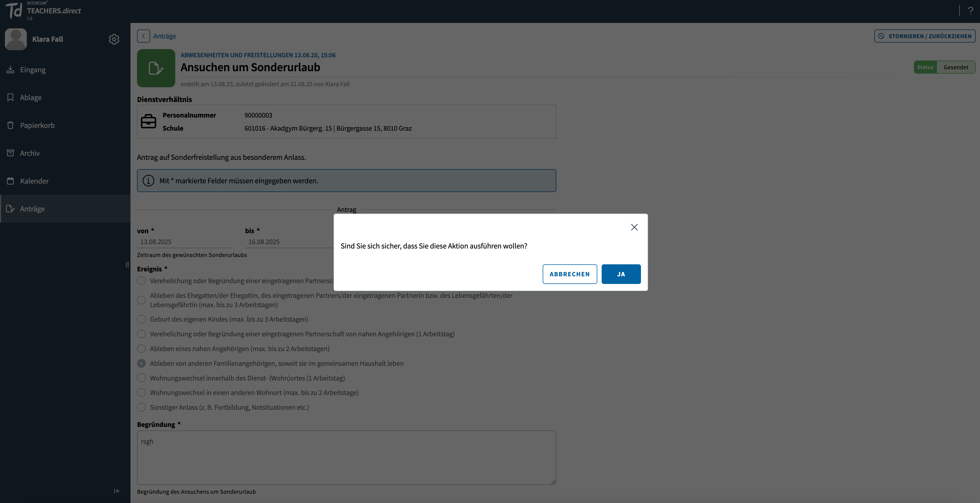The image size is (980, 503).
Task: Confirm the action with the JA button
Action: point(621,274)
